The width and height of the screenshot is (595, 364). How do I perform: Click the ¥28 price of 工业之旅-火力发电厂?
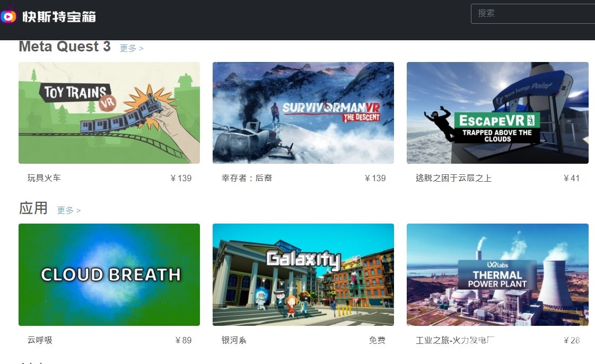point(572,340)
